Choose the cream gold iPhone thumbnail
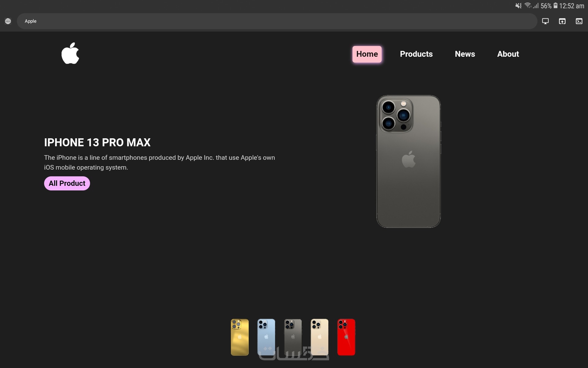588x368 pixels. pos(320,337)
